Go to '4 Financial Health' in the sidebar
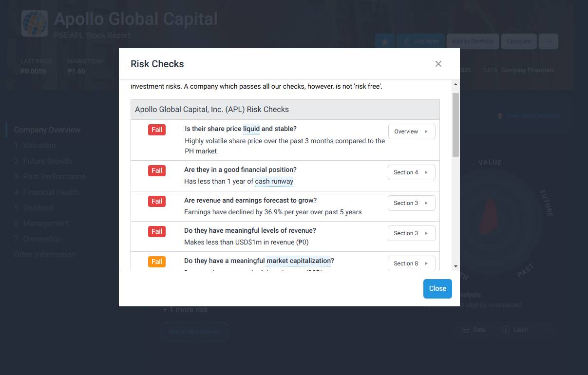 tap(46, 192)
